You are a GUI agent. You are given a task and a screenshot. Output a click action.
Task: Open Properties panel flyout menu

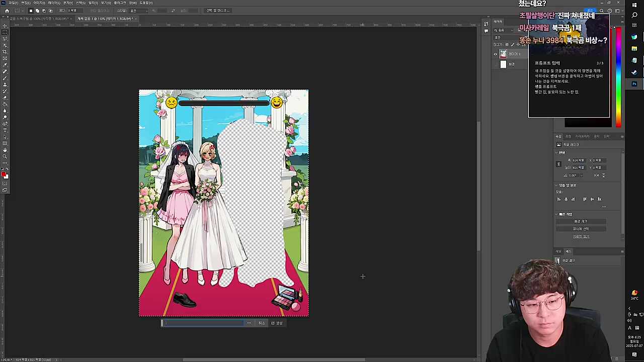pos(622,136)
